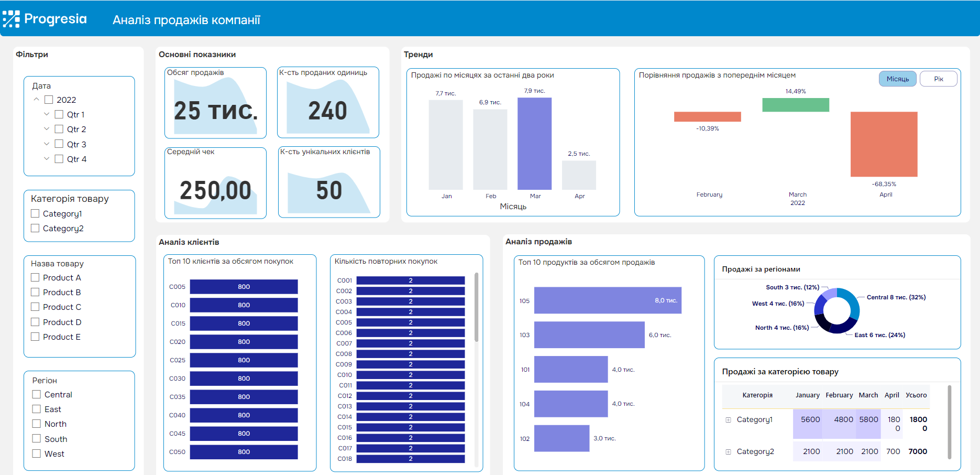Select the South region checkbox
The width and height of the screenshot is (980, 475).
37,439
